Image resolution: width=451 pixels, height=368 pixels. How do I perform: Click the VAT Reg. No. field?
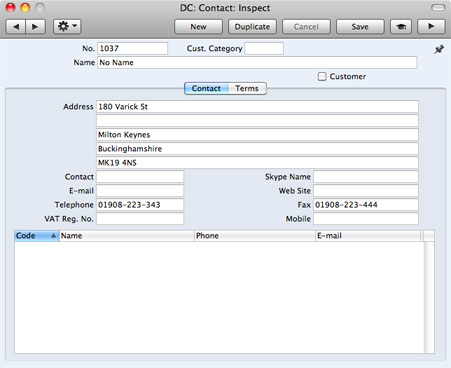click(140, 219)
